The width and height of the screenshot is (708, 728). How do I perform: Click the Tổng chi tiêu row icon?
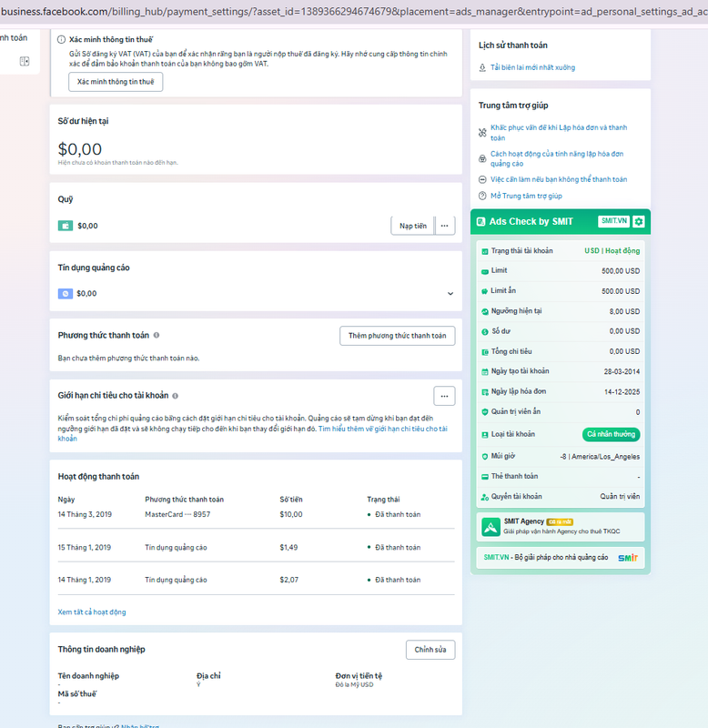tap(485, 352)
